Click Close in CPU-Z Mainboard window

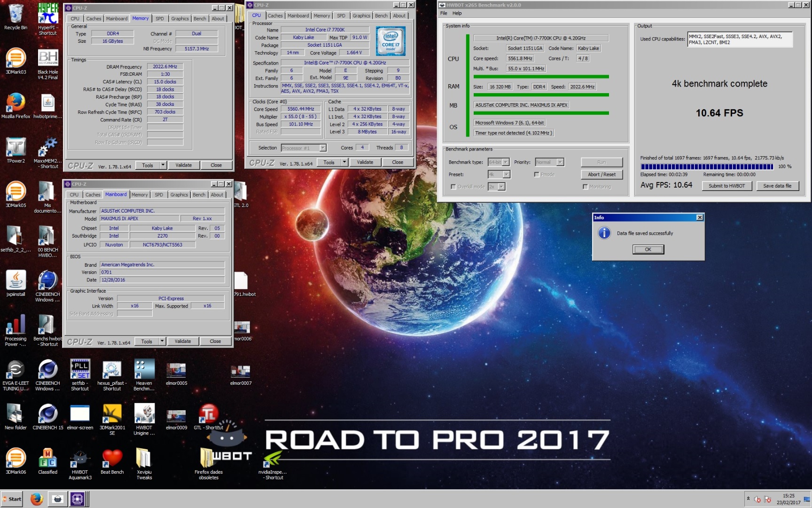pyautogui.click(x=215, y=341)
